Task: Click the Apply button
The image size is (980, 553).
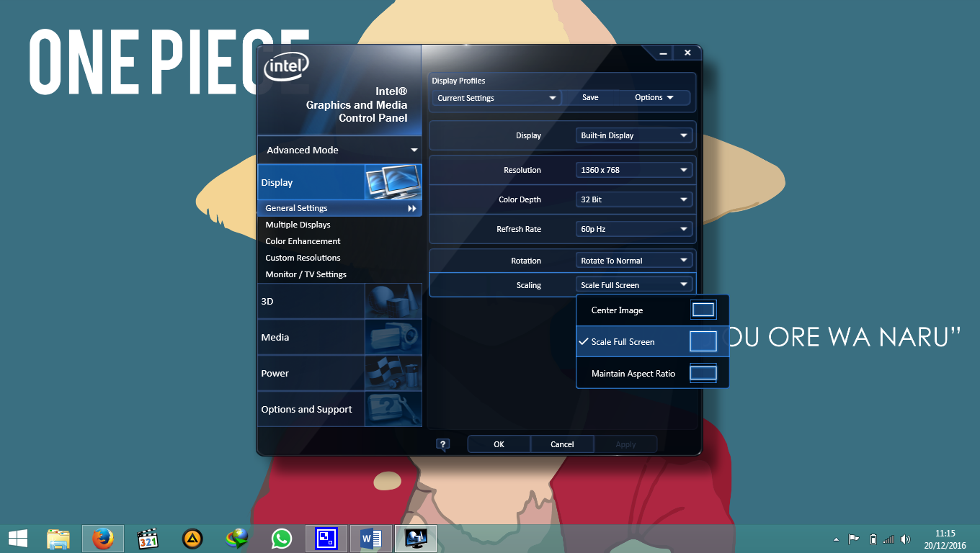Action: pos(625,444)
